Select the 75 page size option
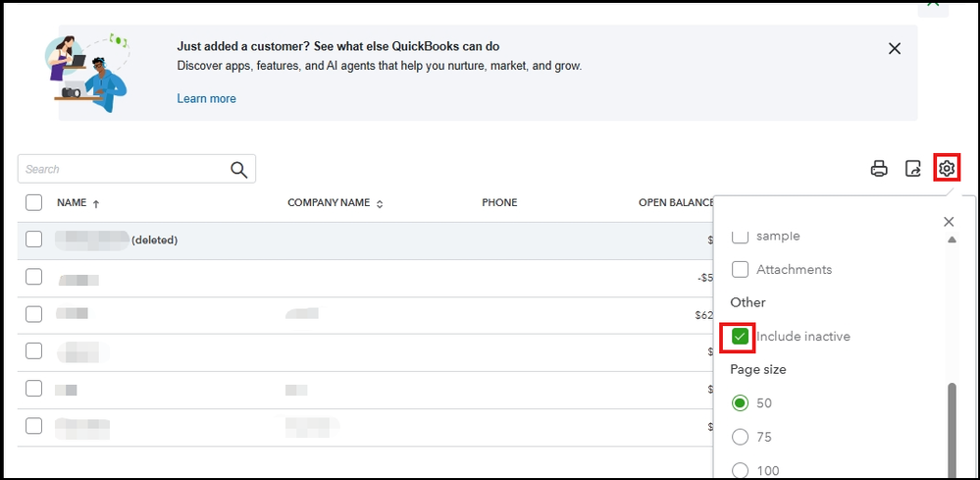This screenshot has width=980, height=480. [x=741, y=437]
